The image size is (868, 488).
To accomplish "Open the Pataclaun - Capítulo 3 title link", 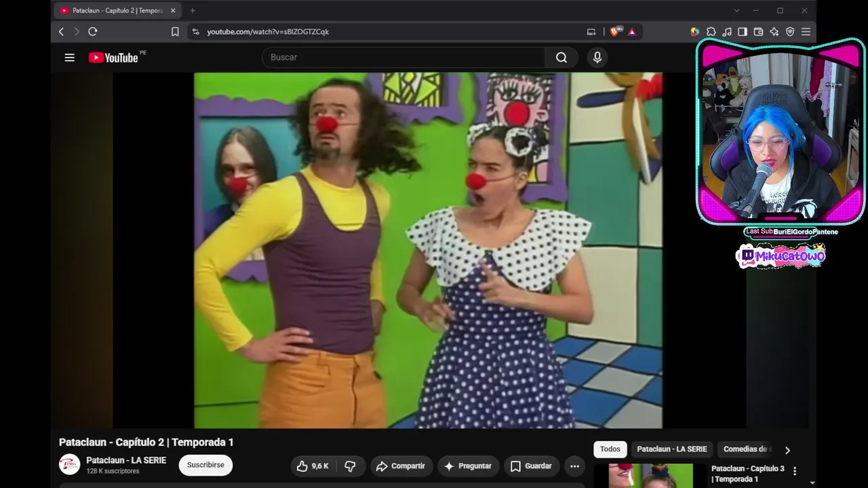I will point(748,474).
